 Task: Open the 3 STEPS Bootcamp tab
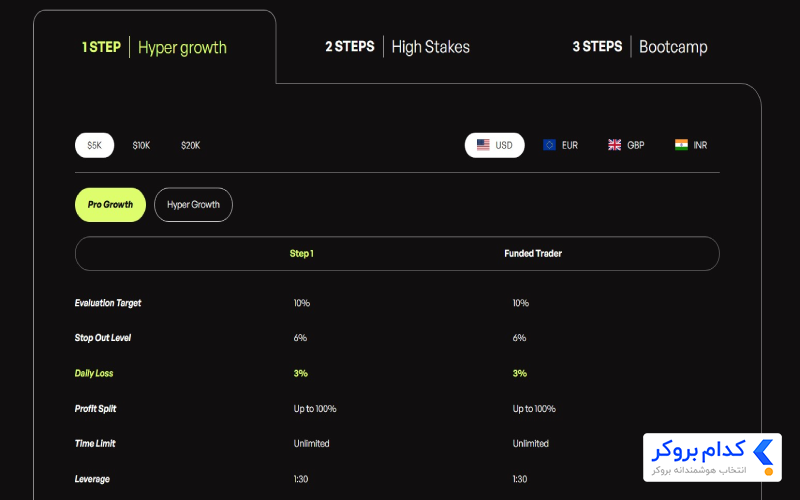[x=640, y=47]
